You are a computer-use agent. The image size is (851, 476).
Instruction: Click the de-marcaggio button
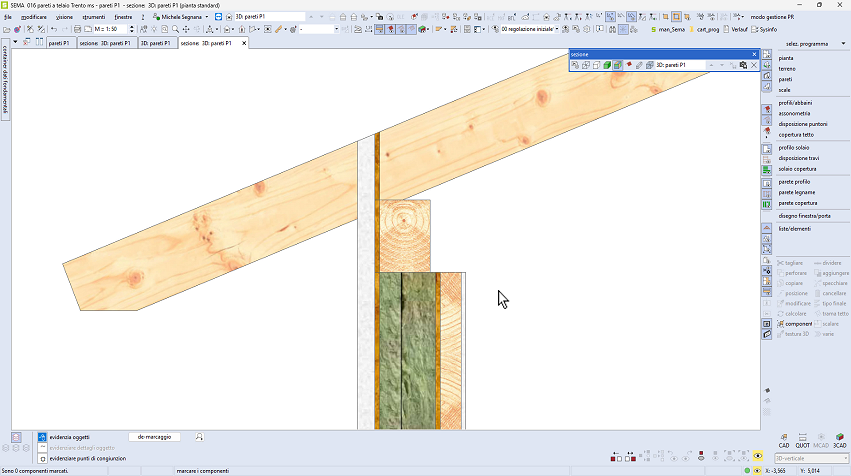tap(154, 437)
